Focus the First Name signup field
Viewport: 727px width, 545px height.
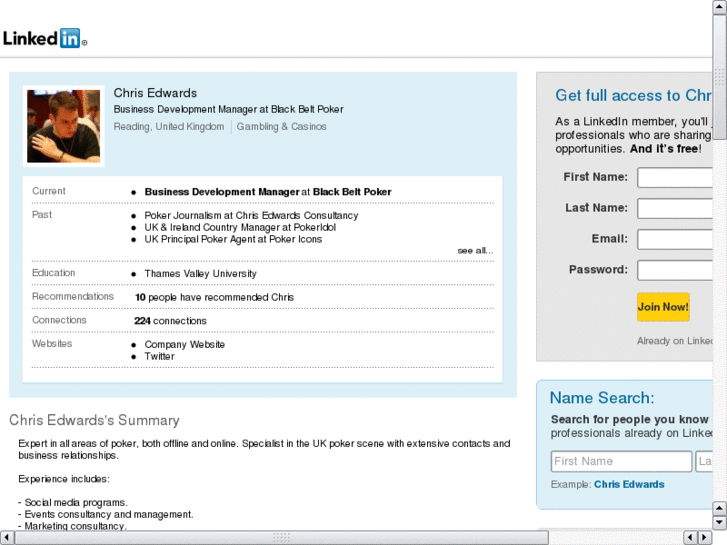pyautogui.click(x=675, y=177)
